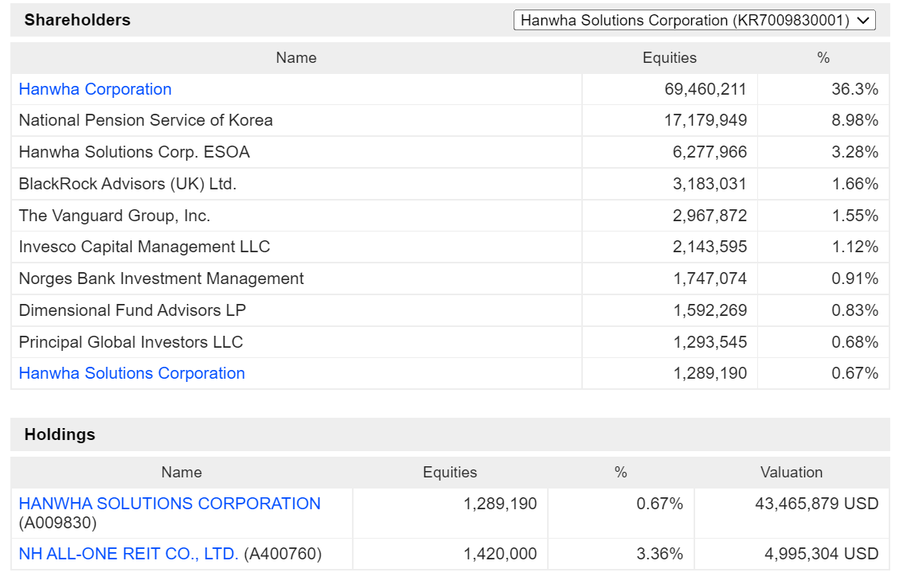Click equities value 17,179,949
Viewport: 903px width, 588px height.
pyautogui.click(x=706, y=120)
